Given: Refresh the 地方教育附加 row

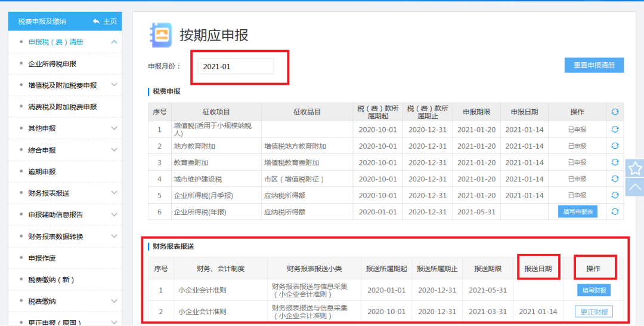Looking at the screenshot, I should [614, 146].
